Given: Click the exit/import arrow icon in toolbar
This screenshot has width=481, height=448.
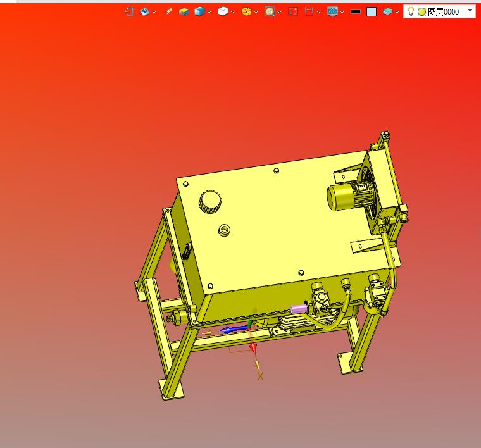Looking at the screenshot, I should [x=130, y=11].
